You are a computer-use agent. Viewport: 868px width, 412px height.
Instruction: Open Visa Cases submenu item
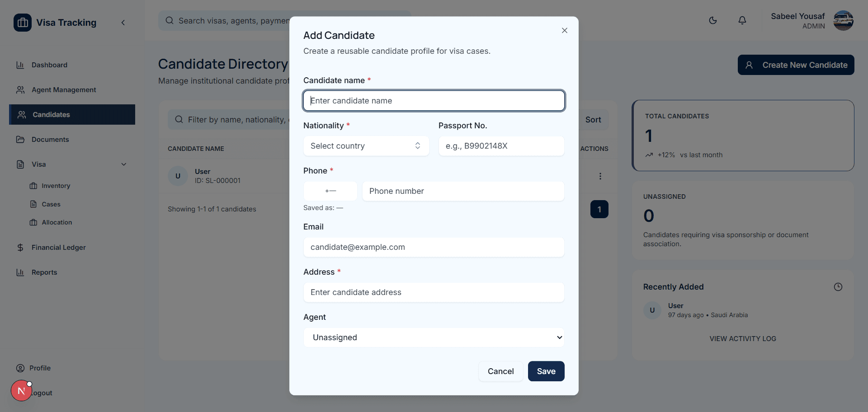click(51, 204)
